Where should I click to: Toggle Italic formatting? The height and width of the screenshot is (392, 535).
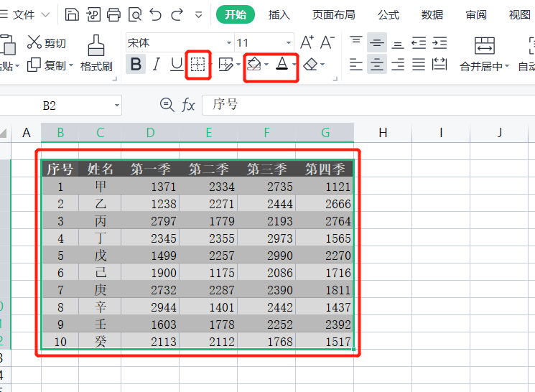(x=156, y=65)
